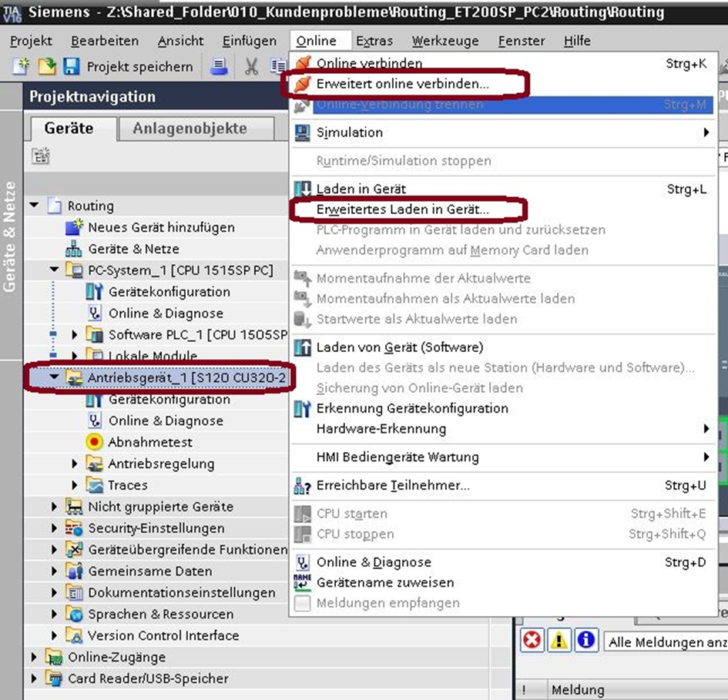Click the scissors cut icon
Screen dimensions: 728x700
coord(251,66)
